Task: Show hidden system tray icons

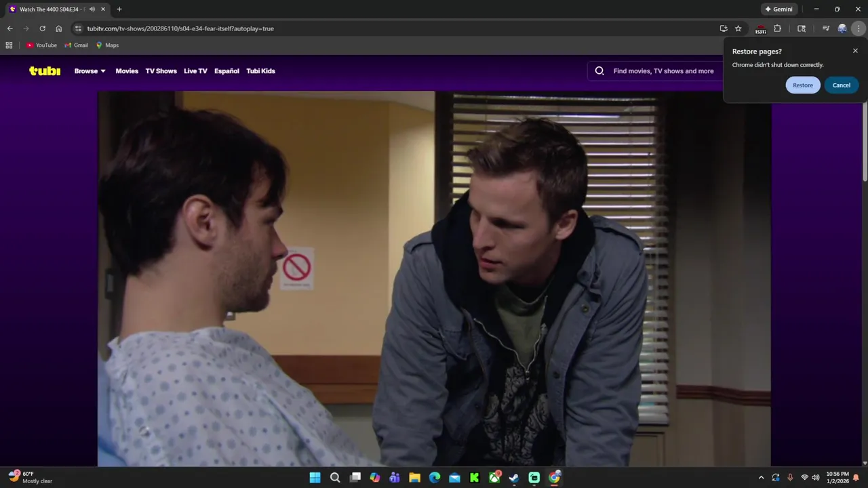Action: click(761, 478)
